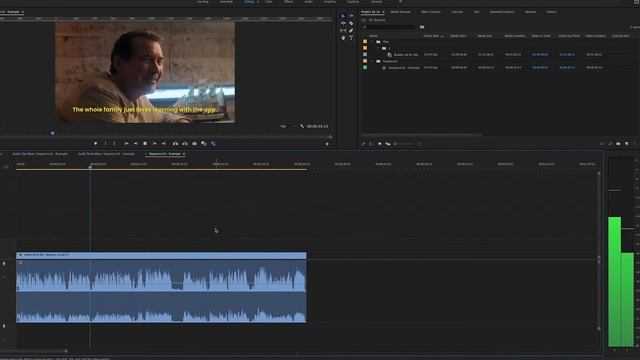Viewport: 640px width, 360px height.
Task: Open Audio Clip Mixer tab
Action: click(x=40, y=154)
